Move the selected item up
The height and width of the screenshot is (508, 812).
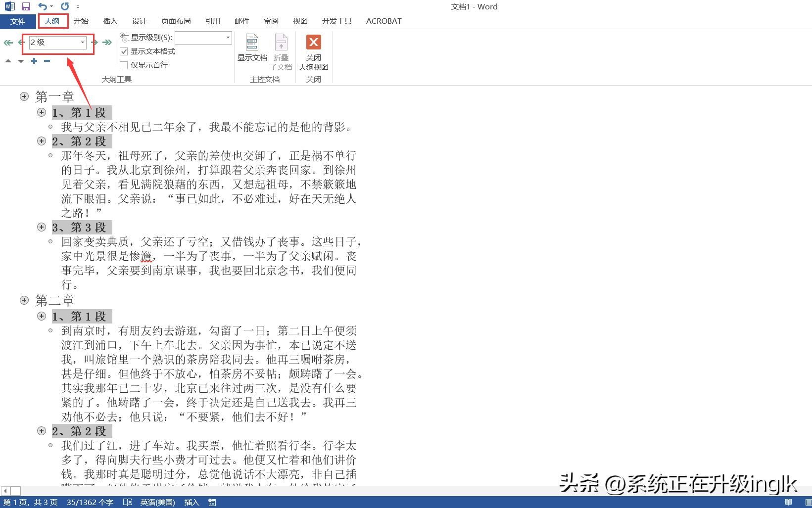[x=8, y=61]
